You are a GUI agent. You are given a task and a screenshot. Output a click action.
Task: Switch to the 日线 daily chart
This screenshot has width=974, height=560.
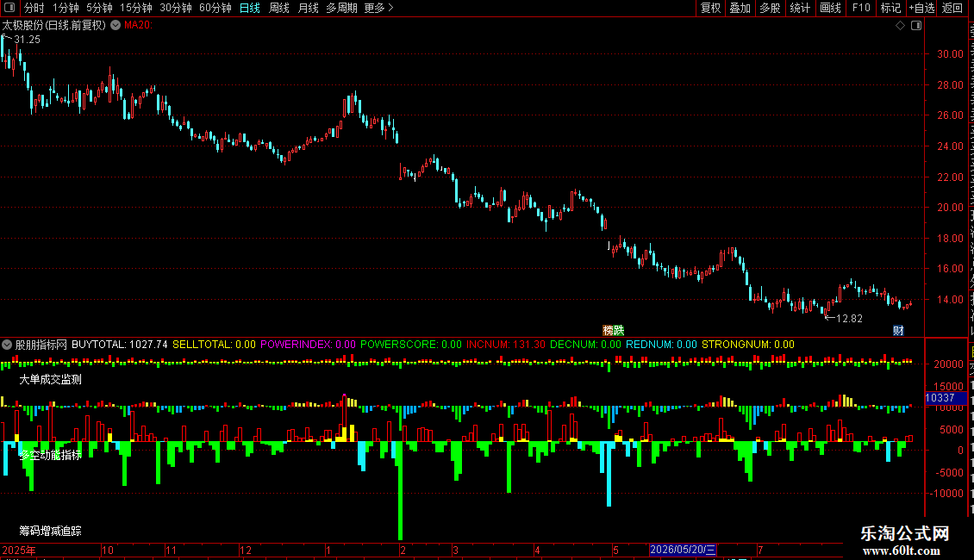(x=250, y=8)
